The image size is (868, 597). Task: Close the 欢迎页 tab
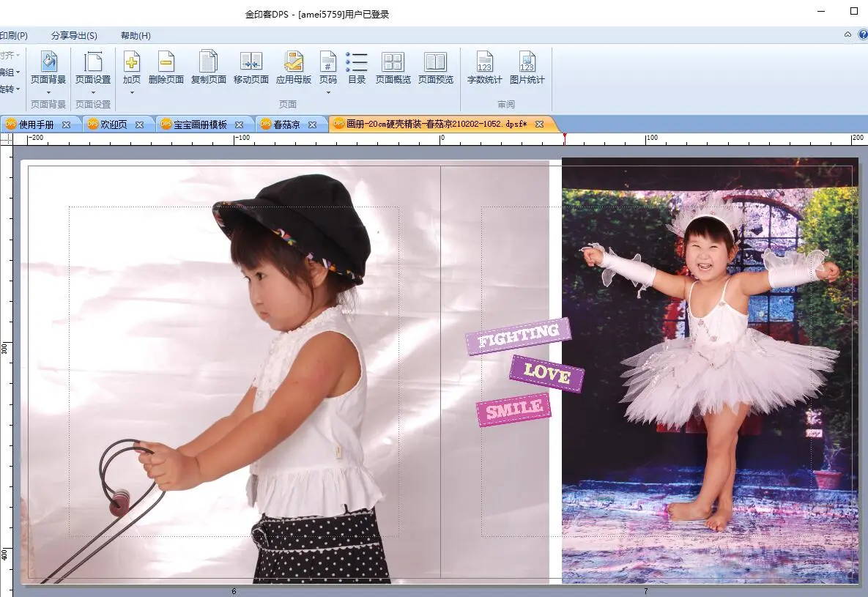[x=139, y=125]
